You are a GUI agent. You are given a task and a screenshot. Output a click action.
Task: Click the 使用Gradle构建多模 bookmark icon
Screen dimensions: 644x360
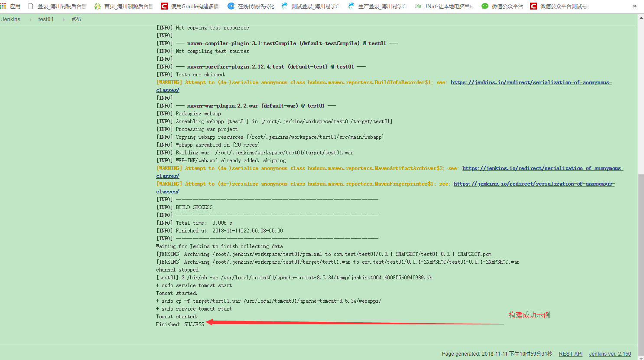(x=164, y=6)
